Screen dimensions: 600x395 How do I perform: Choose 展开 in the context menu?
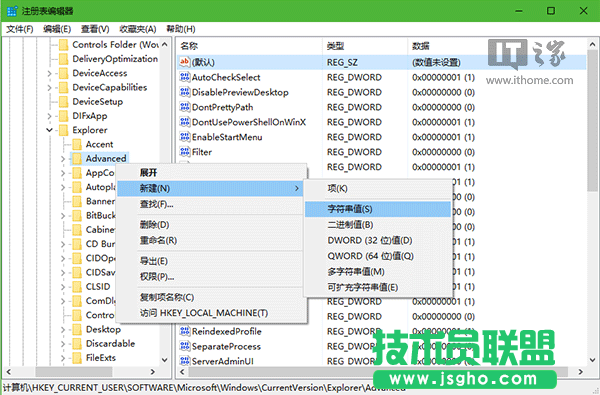click(x=210, y=173)
